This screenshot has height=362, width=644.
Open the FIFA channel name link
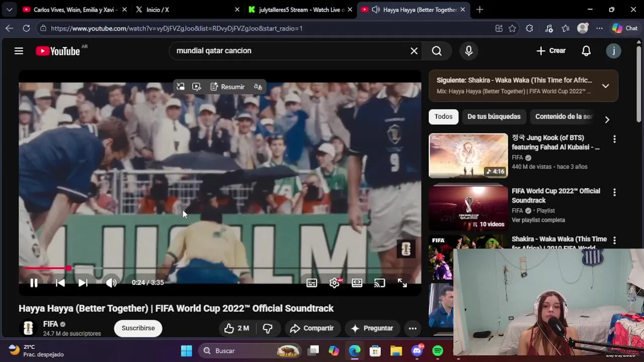[x=50, y=324]
